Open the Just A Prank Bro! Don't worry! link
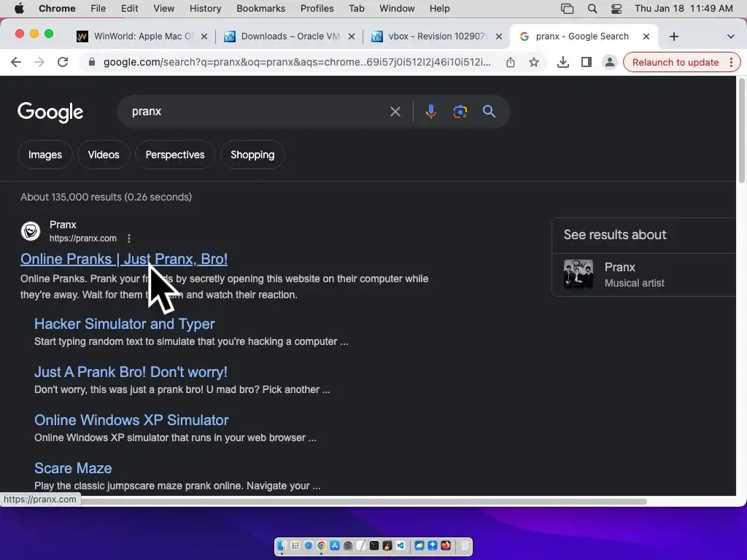 [131, 372]
